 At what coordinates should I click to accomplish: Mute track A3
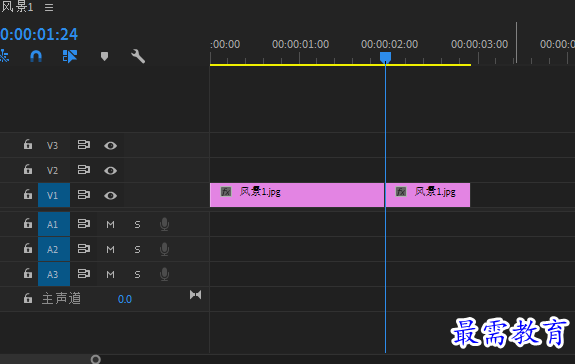[110, 275]
